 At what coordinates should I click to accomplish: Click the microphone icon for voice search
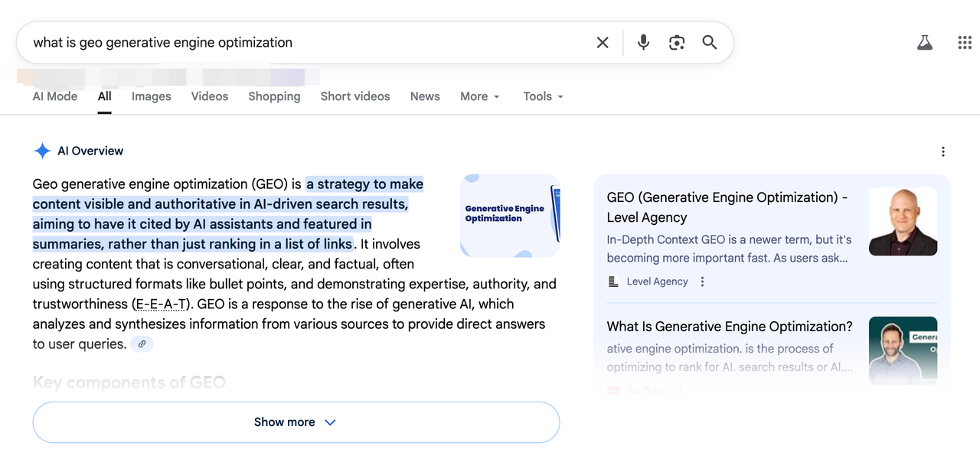tap(643, 42)
